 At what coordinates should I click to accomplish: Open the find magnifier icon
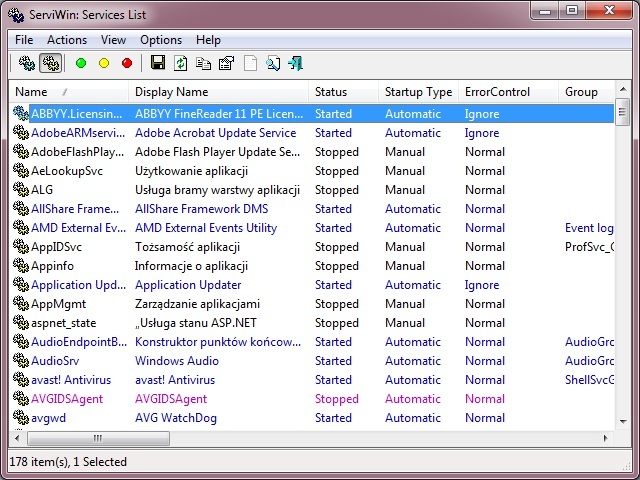click(273, 63)
